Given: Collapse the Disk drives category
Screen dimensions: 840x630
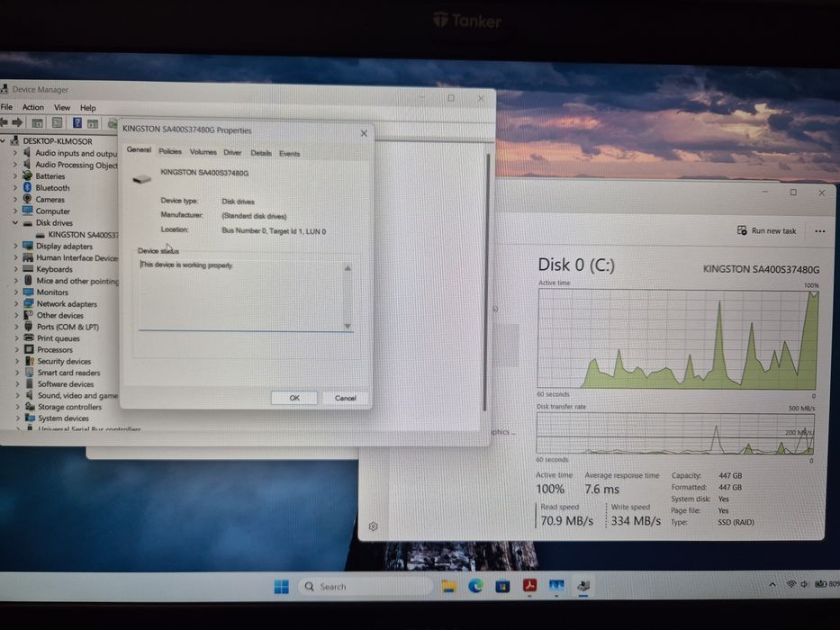Looking at the screenshot, I should [x=15, y=223].
